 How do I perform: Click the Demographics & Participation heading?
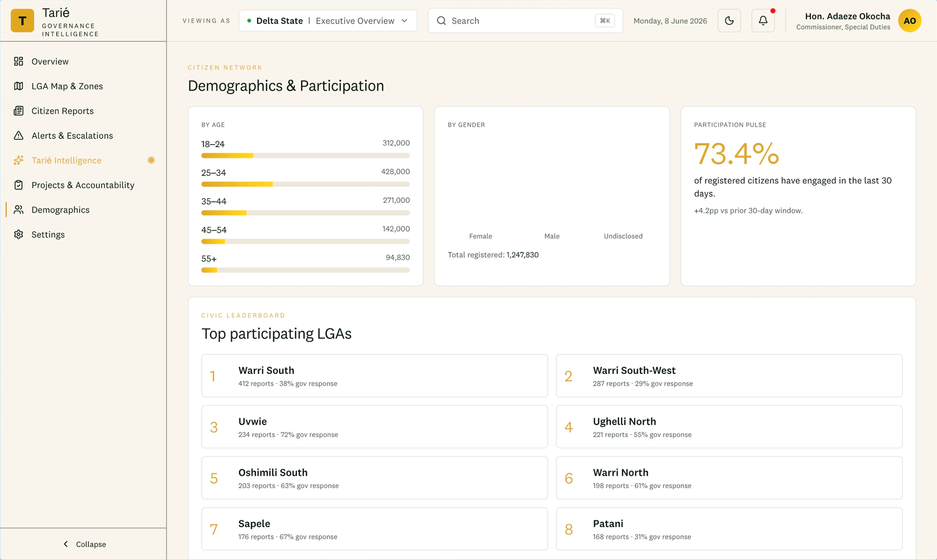286,86
